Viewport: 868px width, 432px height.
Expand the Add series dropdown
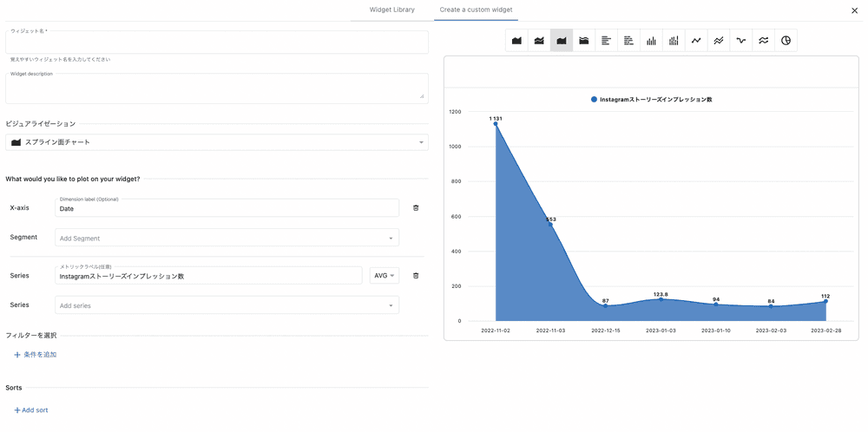click(x=227, y=305)
